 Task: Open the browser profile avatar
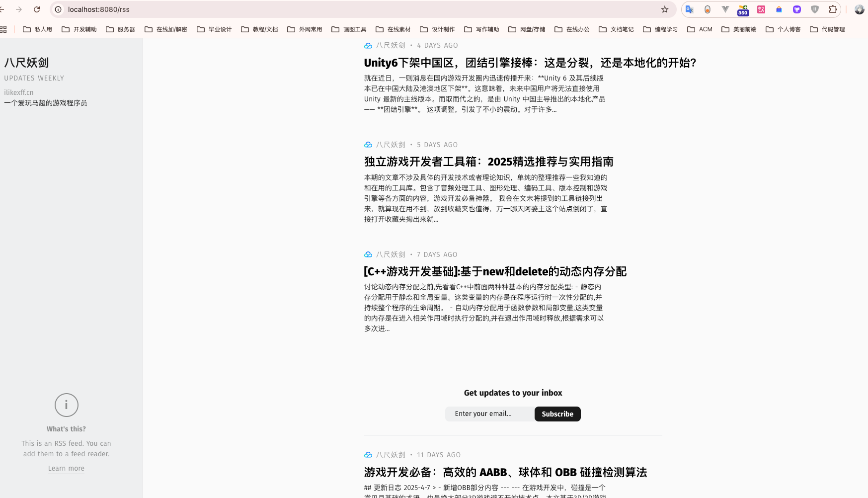coord(859,9)
